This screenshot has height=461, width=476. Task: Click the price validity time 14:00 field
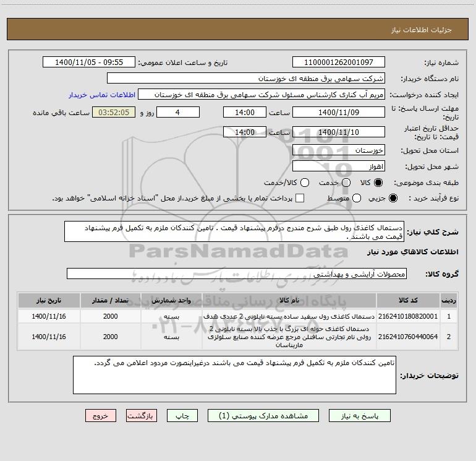click(x=245, y=132)
